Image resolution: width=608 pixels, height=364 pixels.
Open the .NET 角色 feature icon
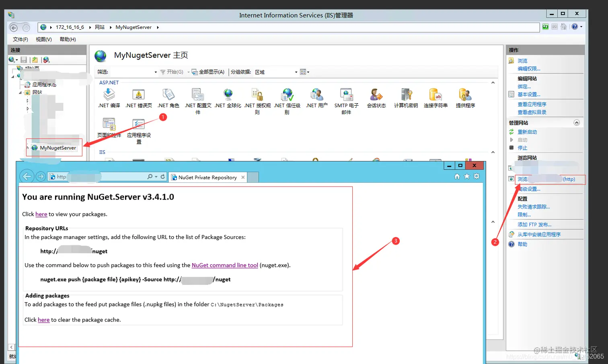click(168, 94)
